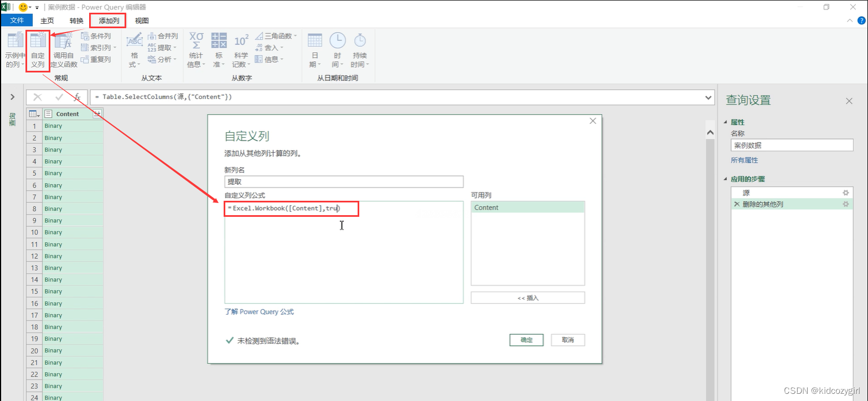This screenshot has height=401, width=868.
Task: Expand the Content column with its header button
Action: point(97,114)
